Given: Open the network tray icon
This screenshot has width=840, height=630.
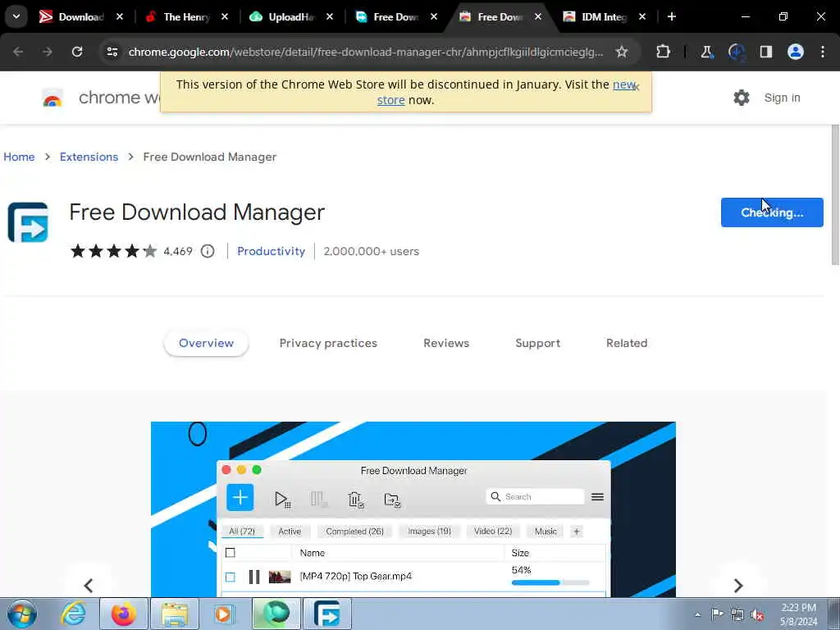Looking at the screenshot, I should (x=737, y=614).
